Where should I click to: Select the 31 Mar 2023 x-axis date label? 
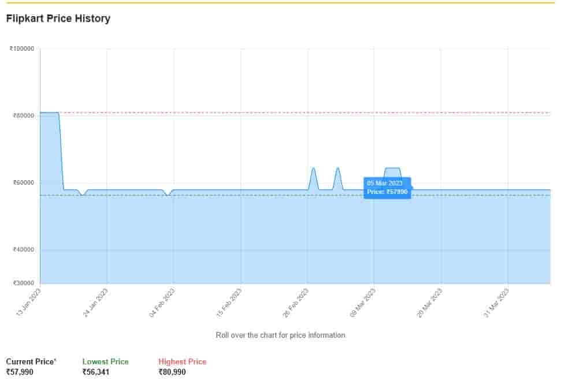click(497, 302)
